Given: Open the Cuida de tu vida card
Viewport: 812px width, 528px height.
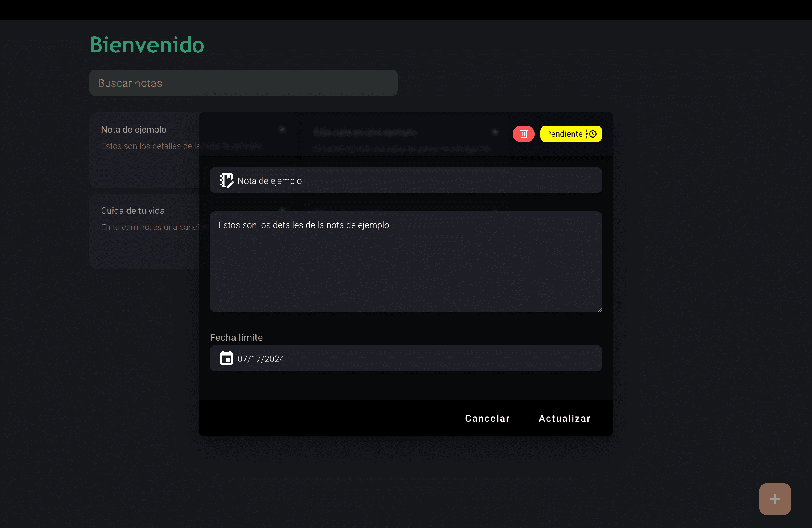Looking at the screenshot, I should click(x=144, y=231).
